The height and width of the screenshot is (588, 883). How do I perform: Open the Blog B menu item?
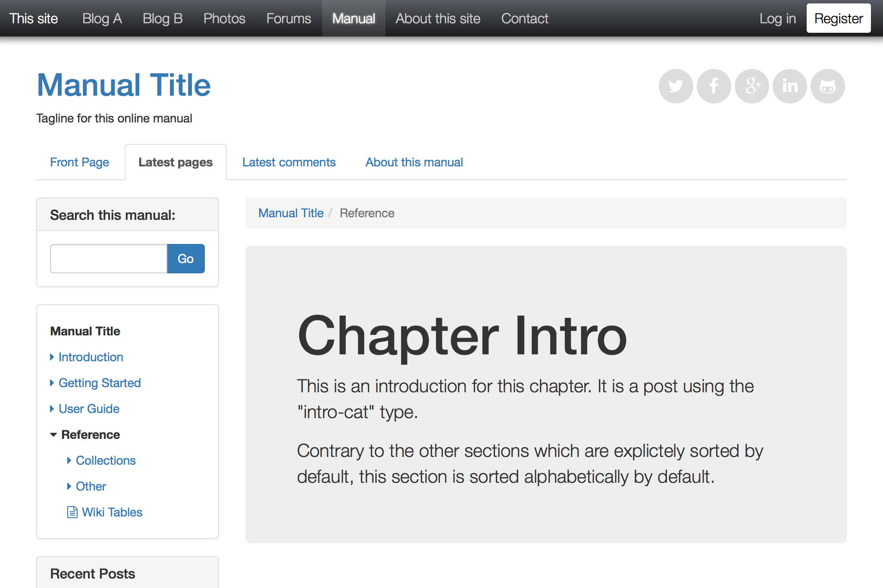pos(163,19)
